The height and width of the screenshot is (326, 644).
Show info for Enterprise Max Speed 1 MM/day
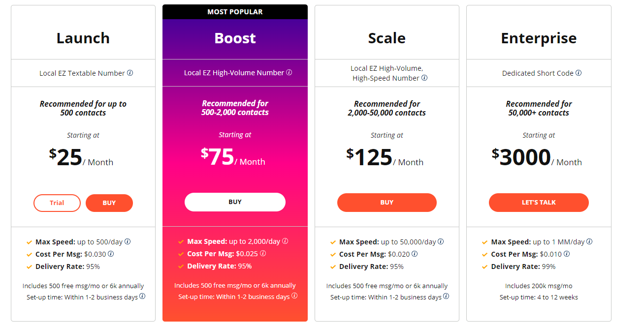coord(589,241)
